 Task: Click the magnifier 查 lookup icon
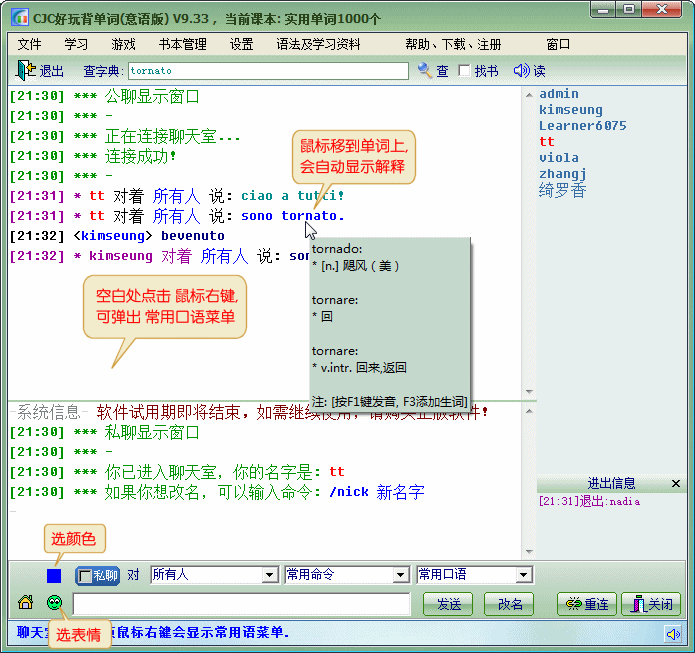coord(425,70)
